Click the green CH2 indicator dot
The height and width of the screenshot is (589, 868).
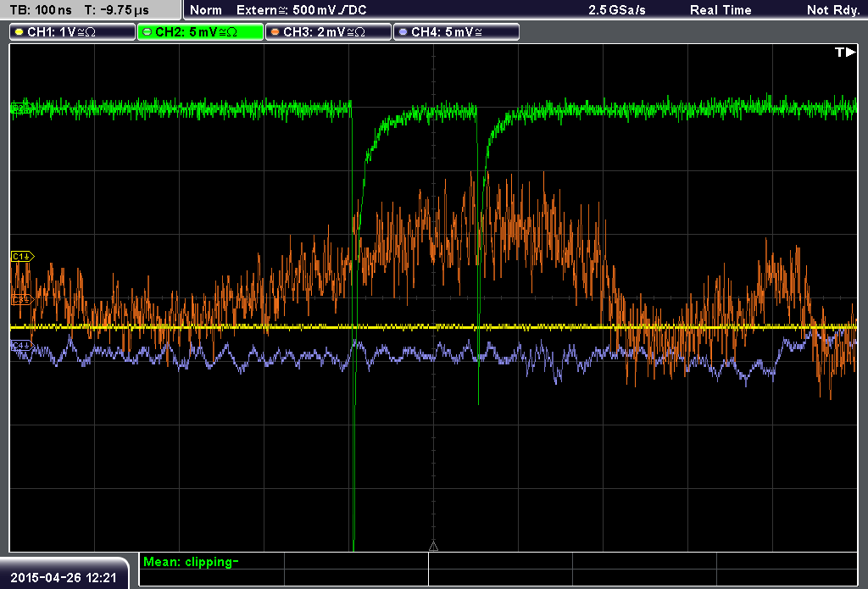click(x=147, y=32)
